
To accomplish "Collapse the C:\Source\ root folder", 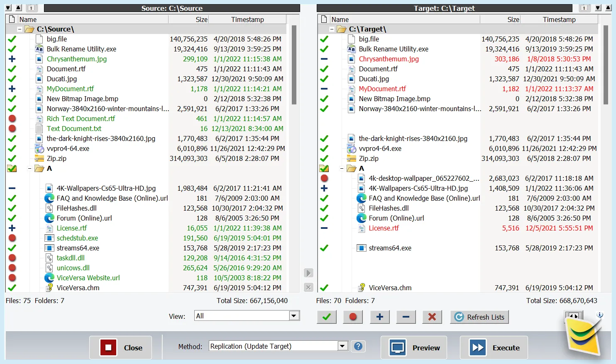I will coord(20,29).
